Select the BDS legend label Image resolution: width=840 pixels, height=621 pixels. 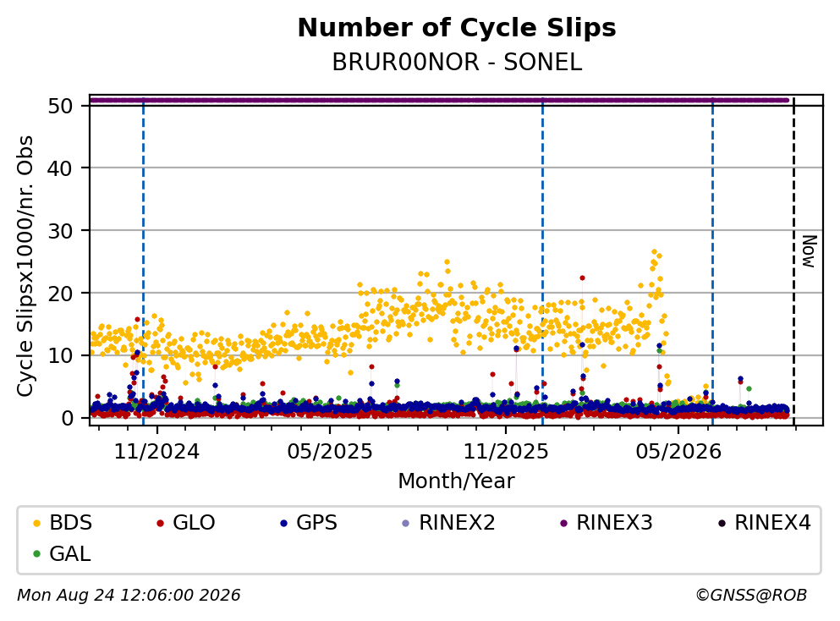[x=71, y=523]
